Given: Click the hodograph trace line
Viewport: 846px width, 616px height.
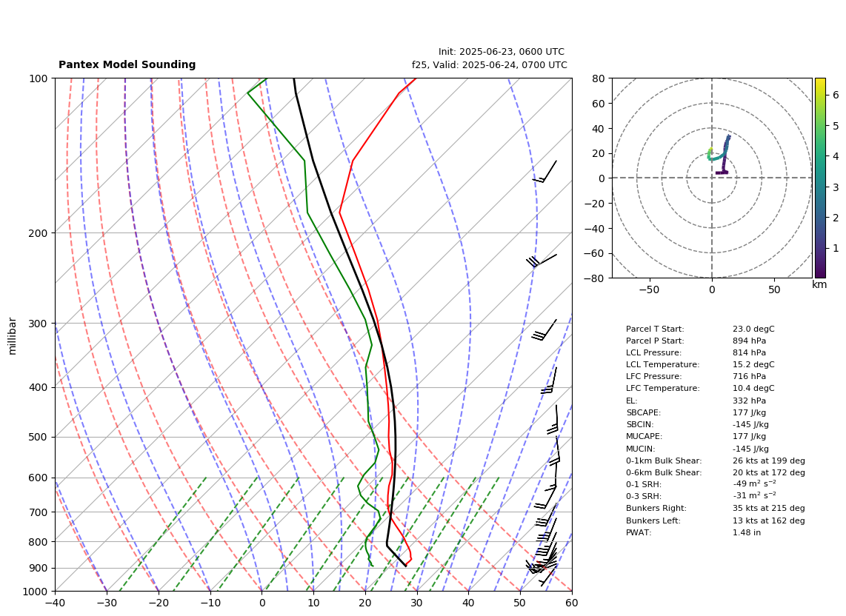Looking at the screenshot, I should pyautogui.click(x=720, y=155).
